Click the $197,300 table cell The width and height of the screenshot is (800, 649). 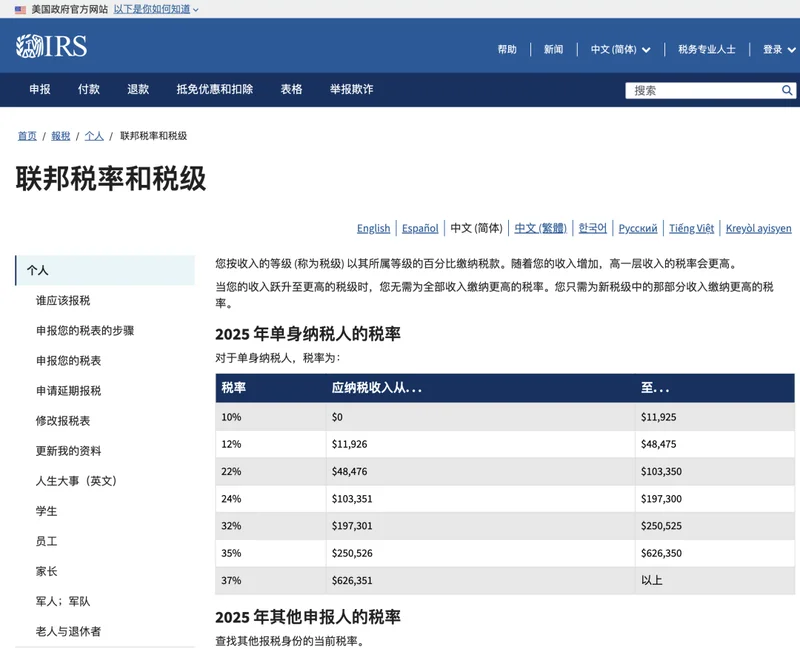tap(715, 499)
